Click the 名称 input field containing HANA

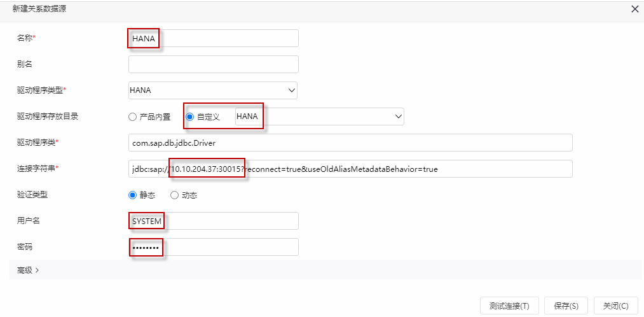click(x=213, y=38)
